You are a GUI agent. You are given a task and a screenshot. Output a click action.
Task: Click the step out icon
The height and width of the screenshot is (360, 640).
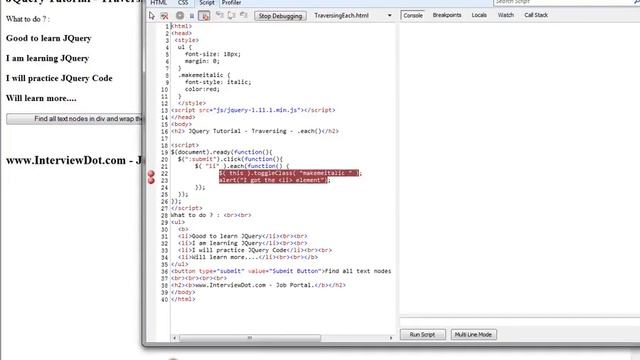coord(244,15)
